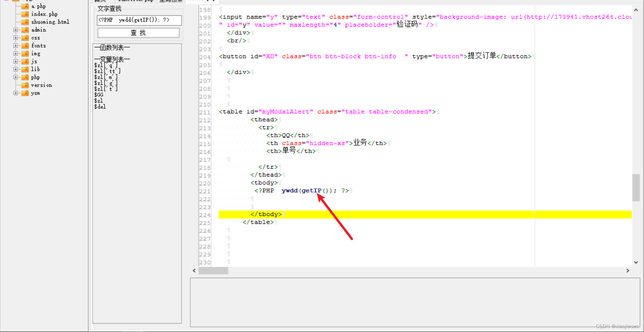
Task: Switch to the 首页 tab
Action: [100, 1]
